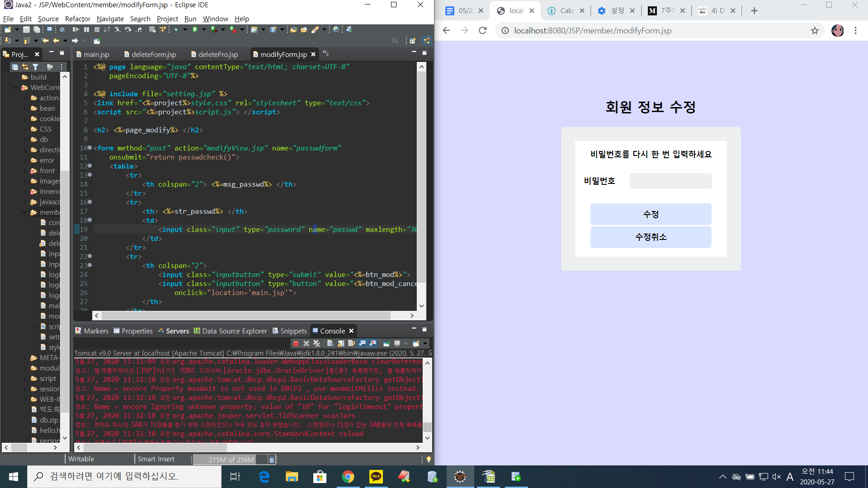
Task: Click the 비밀번호 password input field
Action: click(670, 181)
